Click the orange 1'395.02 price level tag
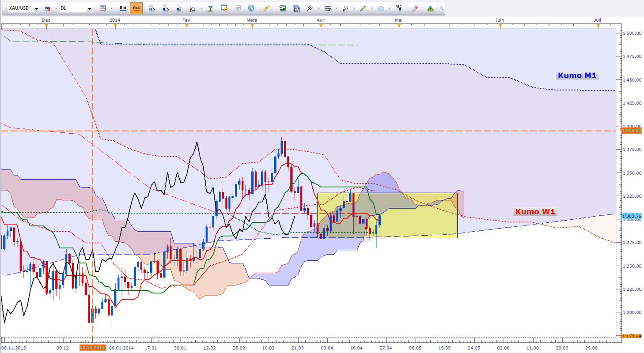Image resolution: width=644 pixels, height=353 pixels. (x=631, y=131)
